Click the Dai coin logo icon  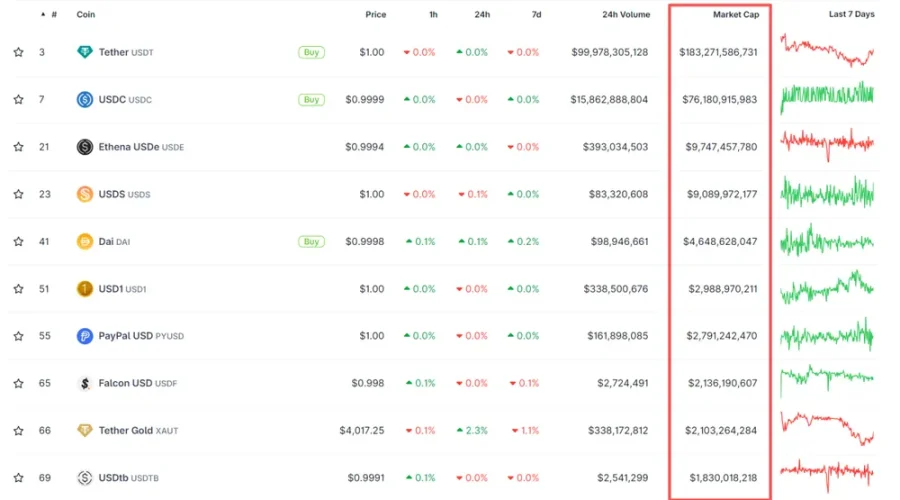[85, 242]
